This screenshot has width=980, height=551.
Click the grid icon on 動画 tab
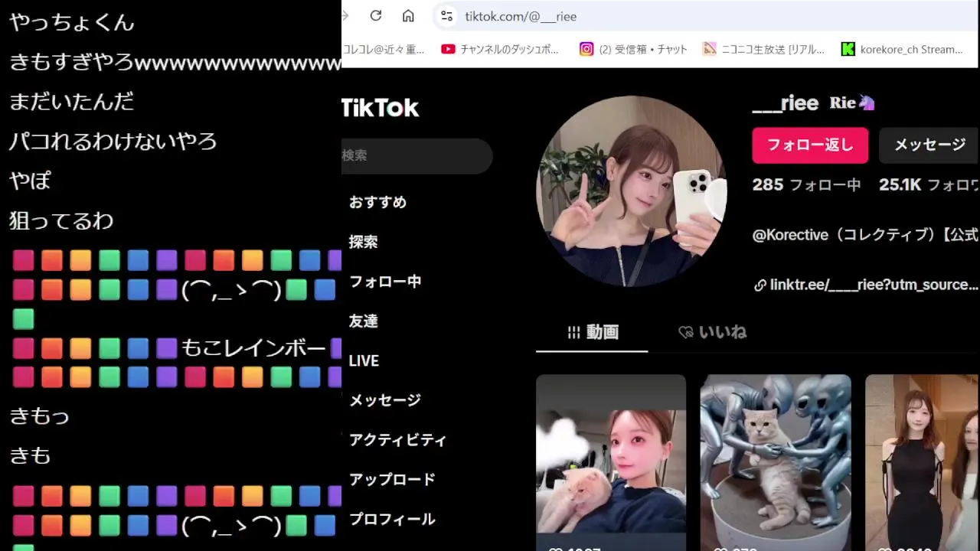tap(573, 332)
